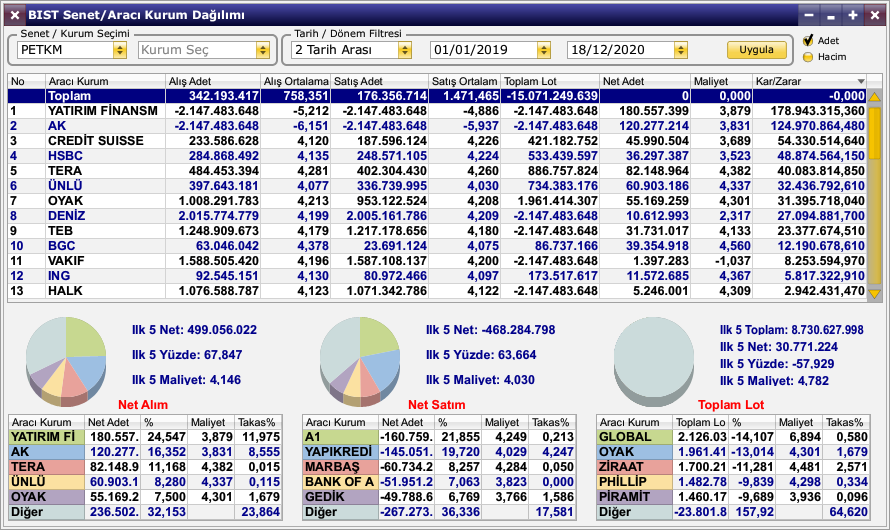Click the second dash icon before plus icon
The image size is (890, 530).
click(x=831, y=15)
